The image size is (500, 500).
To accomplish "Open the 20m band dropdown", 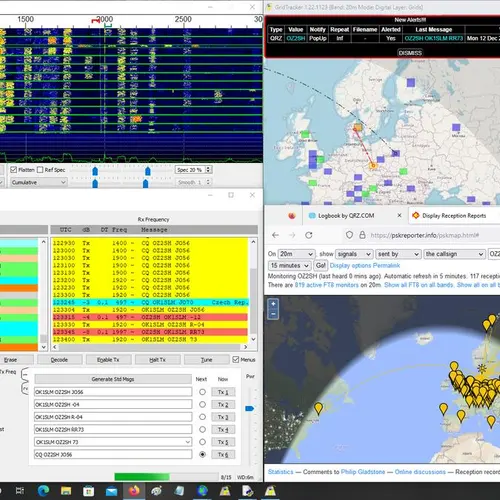I will pyautogui.click(x=296, y=254).
